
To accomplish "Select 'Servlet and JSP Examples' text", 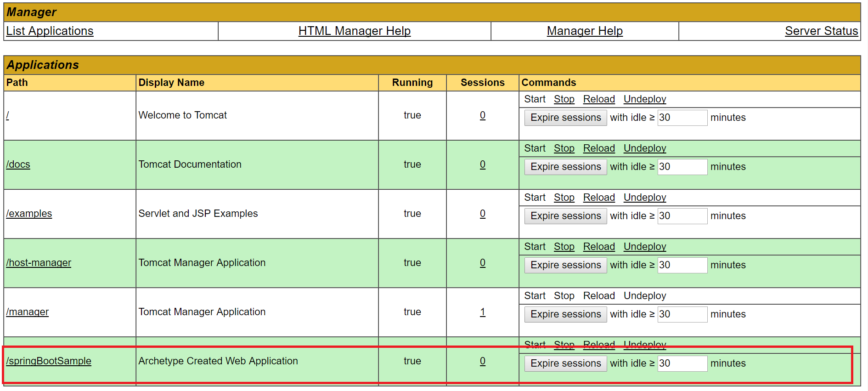I will coord(198,214).
